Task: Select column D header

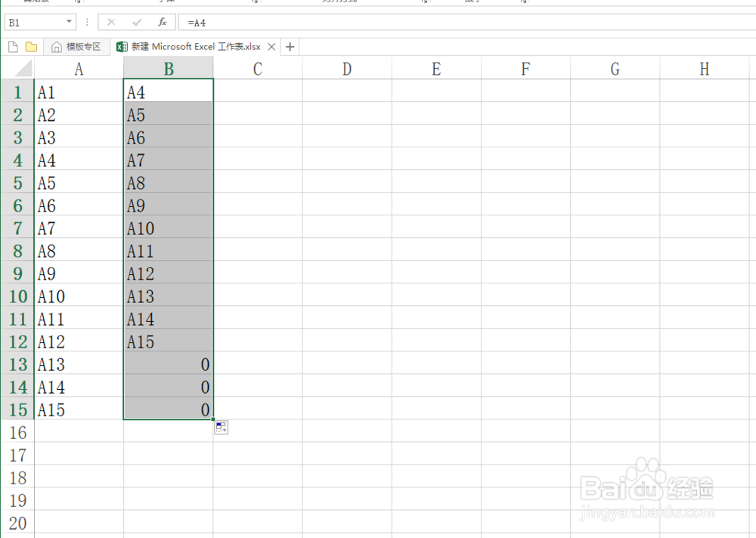Action: click(347, 68)
